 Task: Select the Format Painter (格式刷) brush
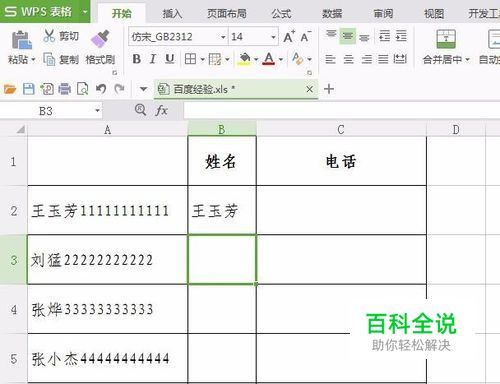[100, 39]
